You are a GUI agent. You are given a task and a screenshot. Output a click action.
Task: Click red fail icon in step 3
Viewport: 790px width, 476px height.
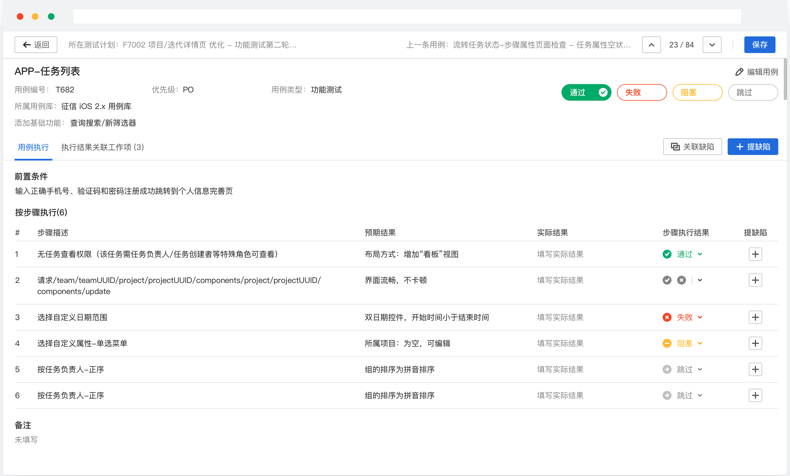(x=667, y=317)
